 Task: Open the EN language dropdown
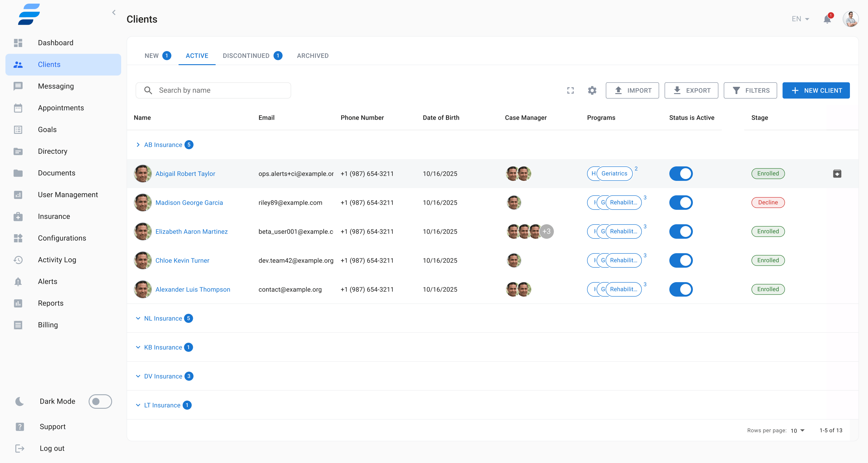click(800, 19)
